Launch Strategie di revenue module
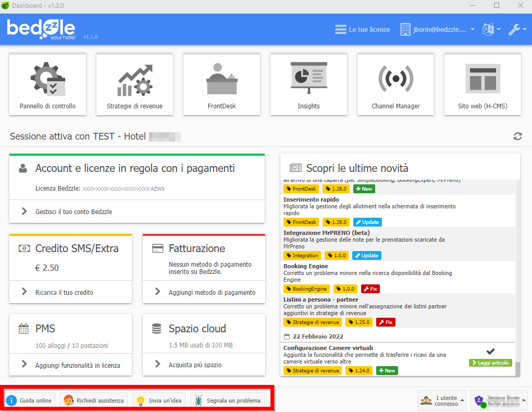This screenshot has height=412, width=532. click(x=135, y=84)
